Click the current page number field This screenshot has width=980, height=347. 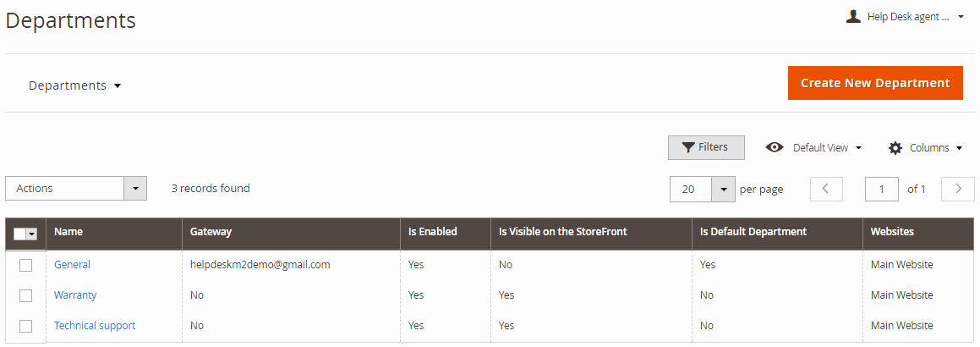882,189
